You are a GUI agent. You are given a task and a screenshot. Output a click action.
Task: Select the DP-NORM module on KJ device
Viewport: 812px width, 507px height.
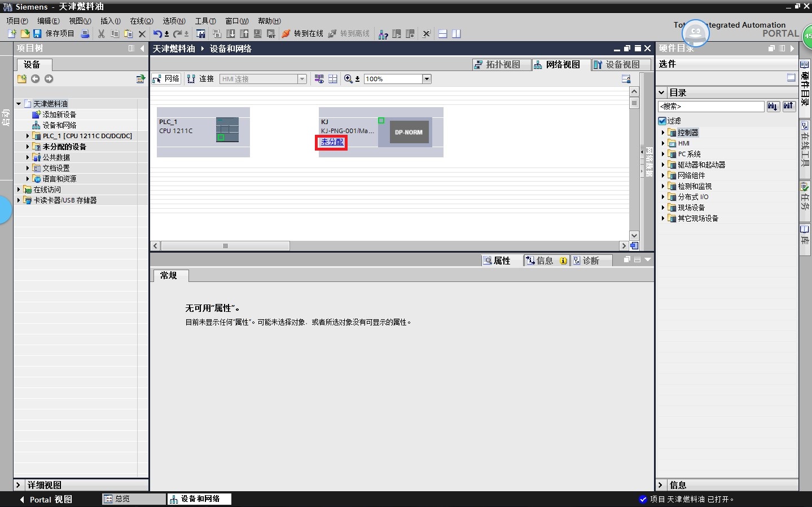coord(409,133)
